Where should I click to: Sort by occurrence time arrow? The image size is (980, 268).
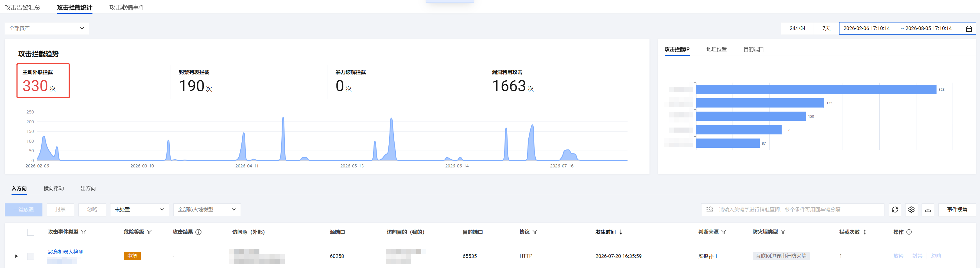coord(621,232)
